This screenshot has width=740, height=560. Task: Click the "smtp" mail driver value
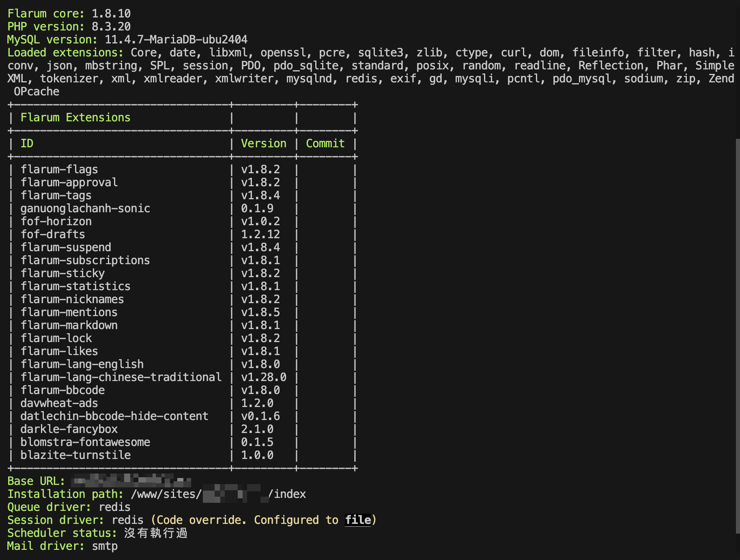tap(105, 546)
